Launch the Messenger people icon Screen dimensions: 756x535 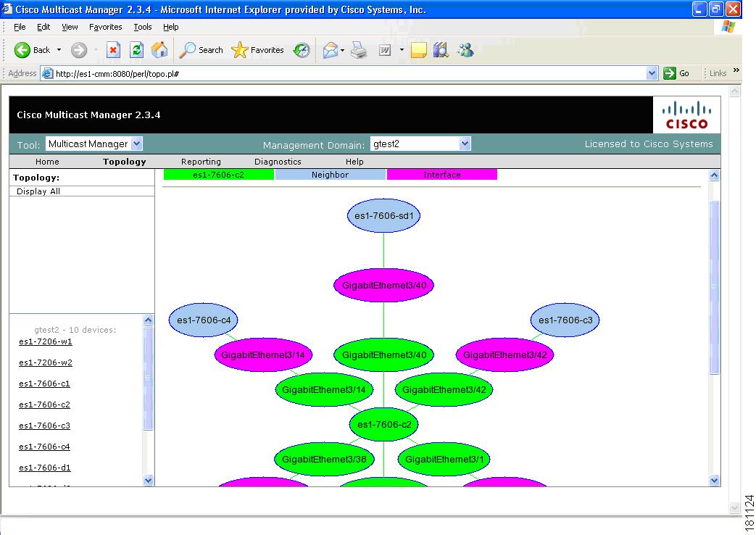tap(466, 50)
